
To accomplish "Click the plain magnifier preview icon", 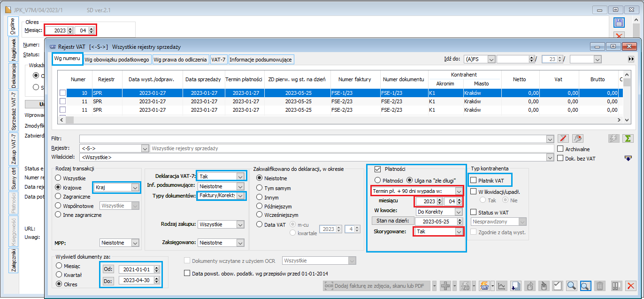I will coord(571,285).
